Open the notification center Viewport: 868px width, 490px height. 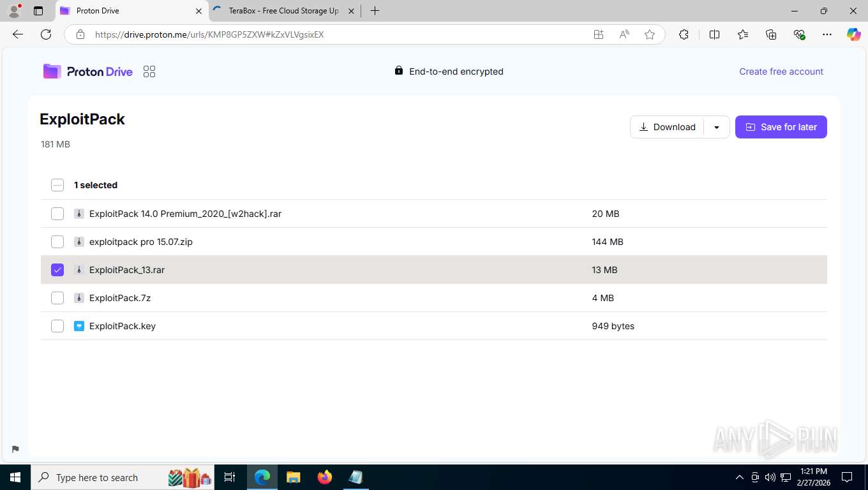point(847,477)
